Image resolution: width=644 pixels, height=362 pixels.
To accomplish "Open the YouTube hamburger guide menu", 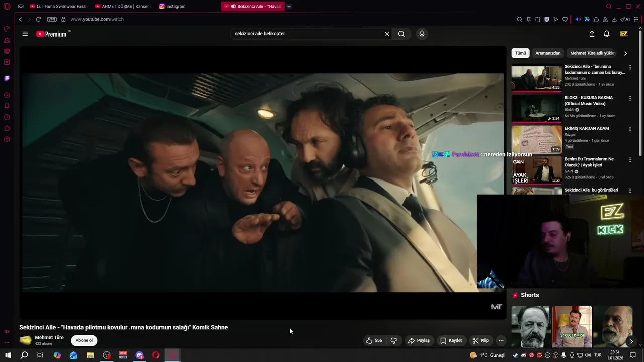I will tap(25, 34).
